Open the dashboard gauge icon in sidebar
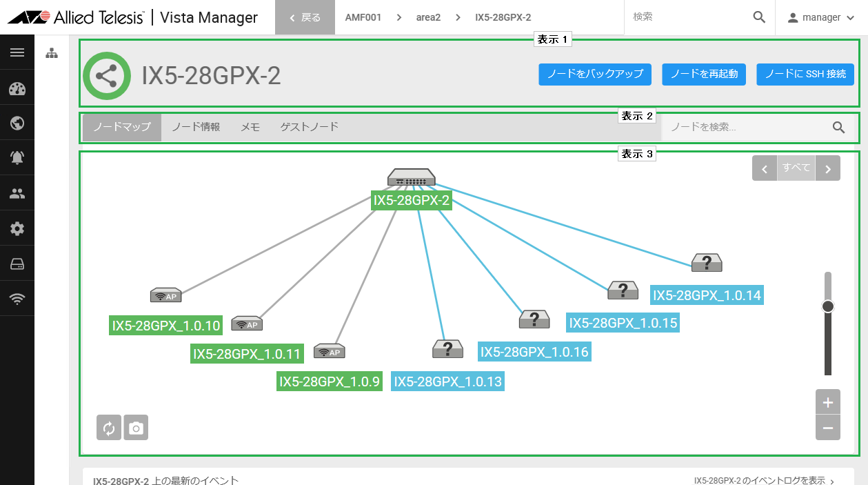868x485 pixels. point(17,88)
